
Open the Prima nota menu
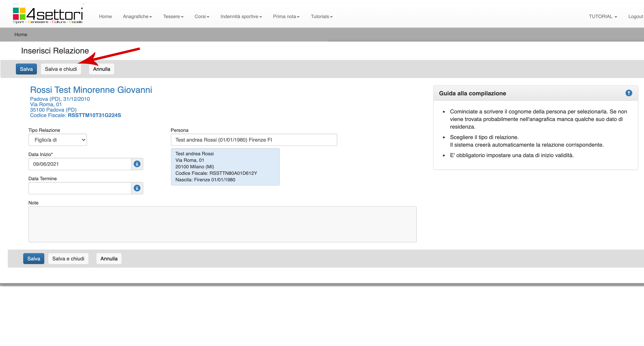coord(286,17)
